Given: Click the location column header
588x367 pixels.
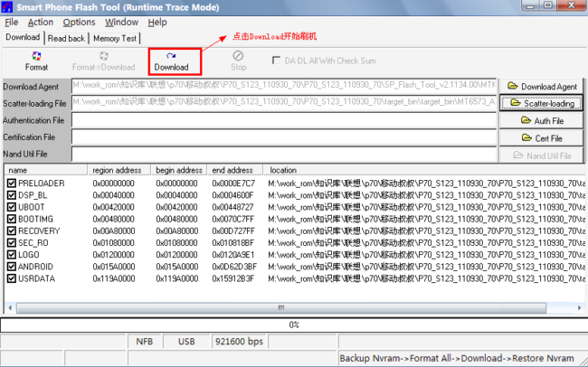Looking at the screenshot, I should click(x=423, y=170).
